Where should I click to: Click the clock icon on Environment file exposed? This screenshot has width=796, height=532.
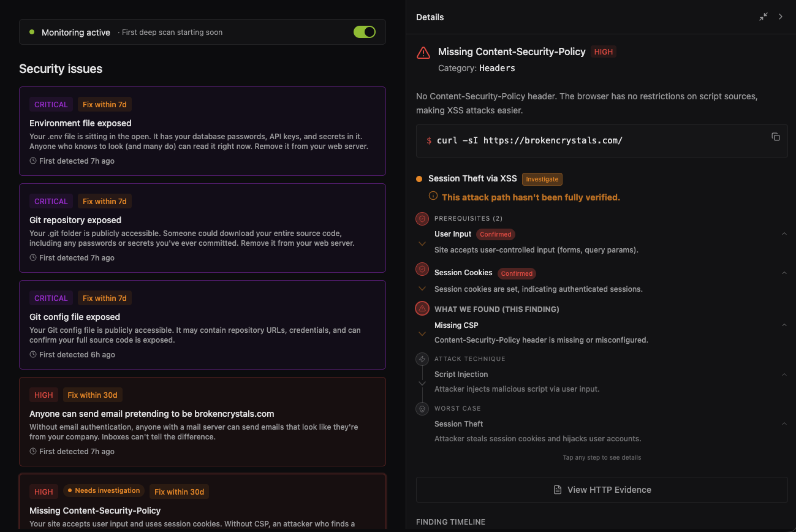tap(33, 161)
